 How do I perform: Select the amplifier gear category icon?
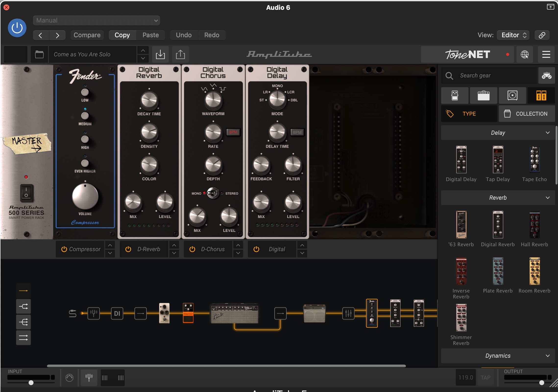[x=484, y=96]
